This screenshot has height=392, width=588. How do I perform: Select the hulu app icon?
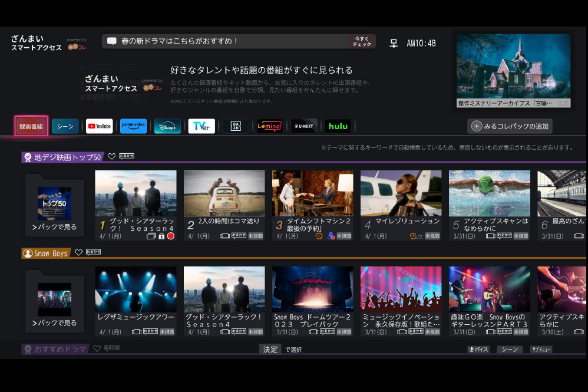click(x=338, y=126)
